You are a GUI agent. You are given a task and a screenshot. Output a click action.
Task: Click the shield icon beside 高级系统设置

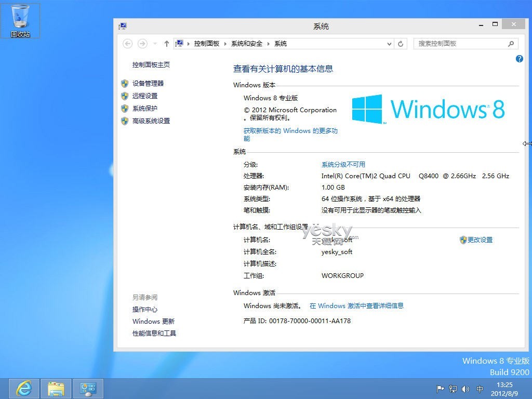tap(125, 121)
